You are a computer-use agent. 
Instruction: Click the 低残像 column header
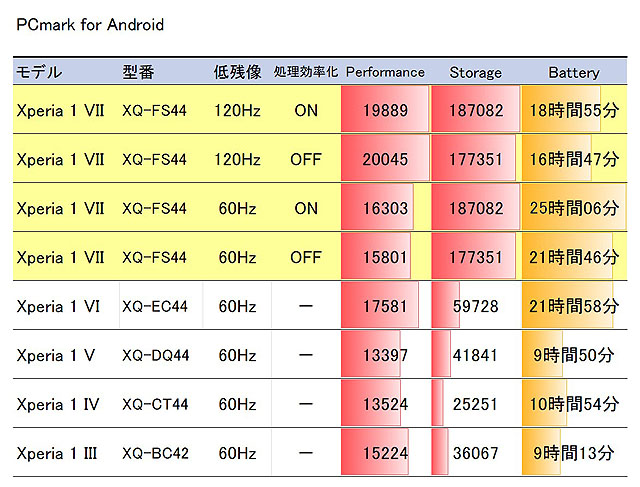tap(237, 72)
